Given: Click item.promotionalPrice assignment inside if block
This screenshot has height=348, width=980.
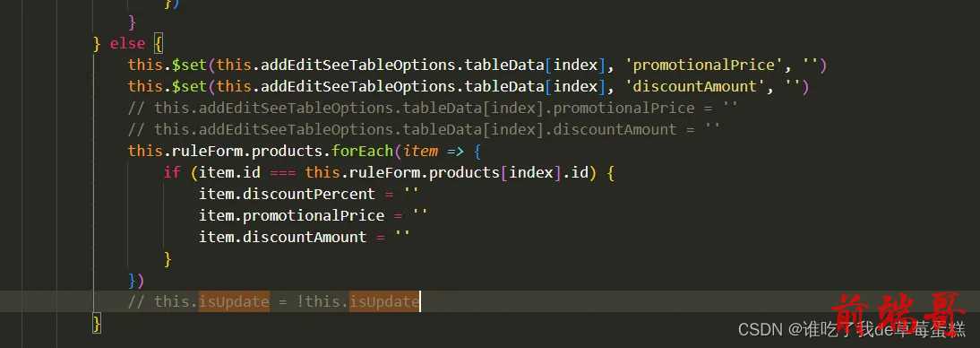Looking at the screenshot, I should pos(314,215).
